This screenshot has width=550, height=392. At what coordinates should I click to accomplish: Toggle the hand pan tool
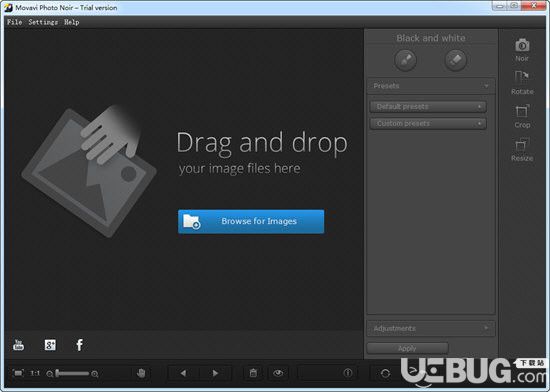(141, 373)
